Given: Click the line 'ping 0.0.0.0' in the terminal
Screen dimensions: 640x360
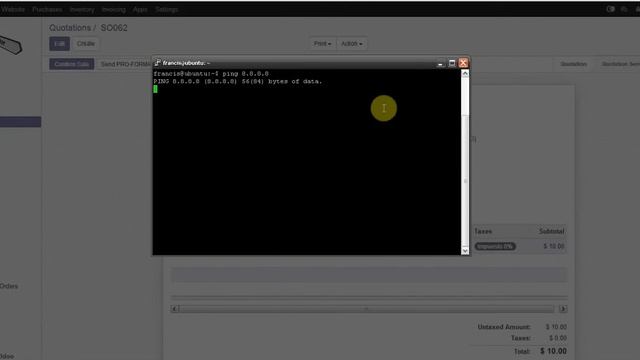Looking at the screenshot, I should [211, 74].
